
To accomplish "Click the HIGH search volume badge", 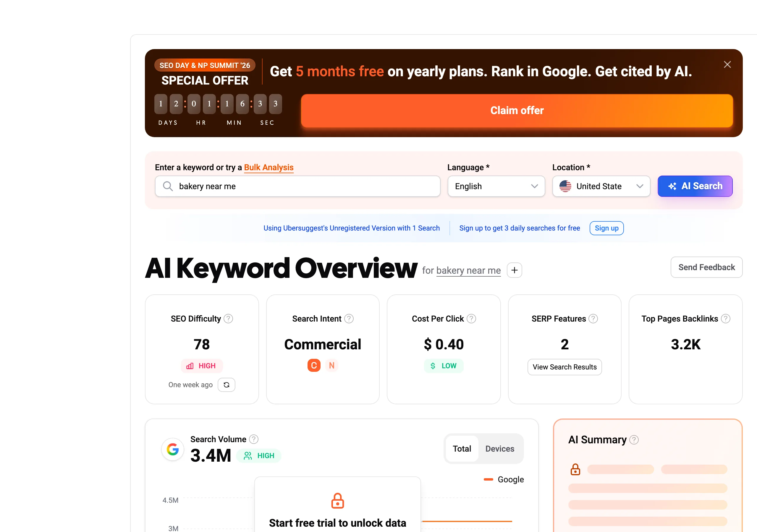I will tap(258, 455).
